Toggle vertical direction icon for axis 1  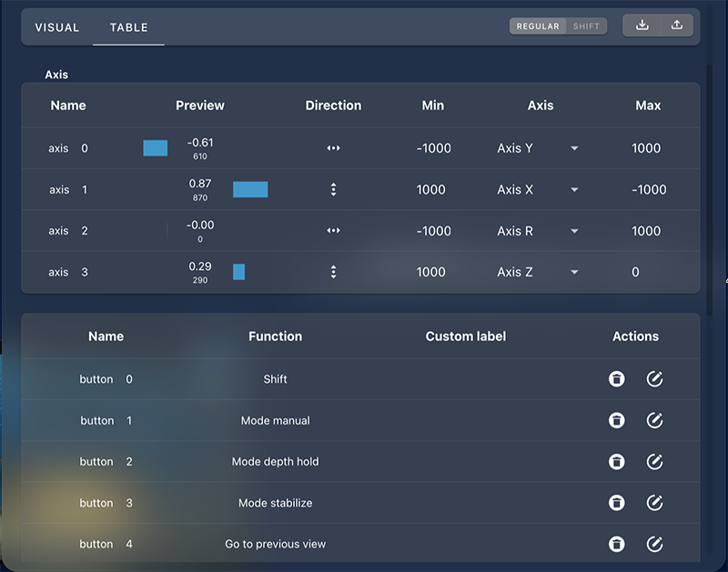click(x=333, y=189)
